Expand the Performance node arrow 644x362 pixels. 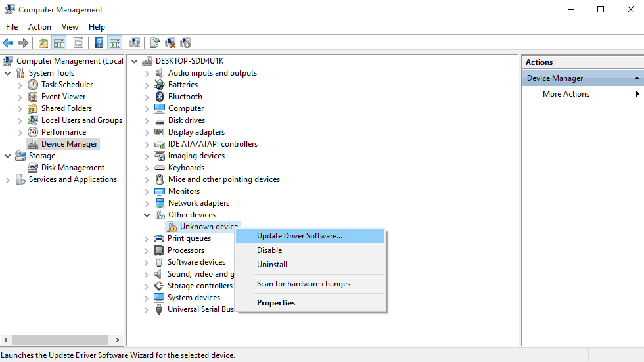[20, 132]
